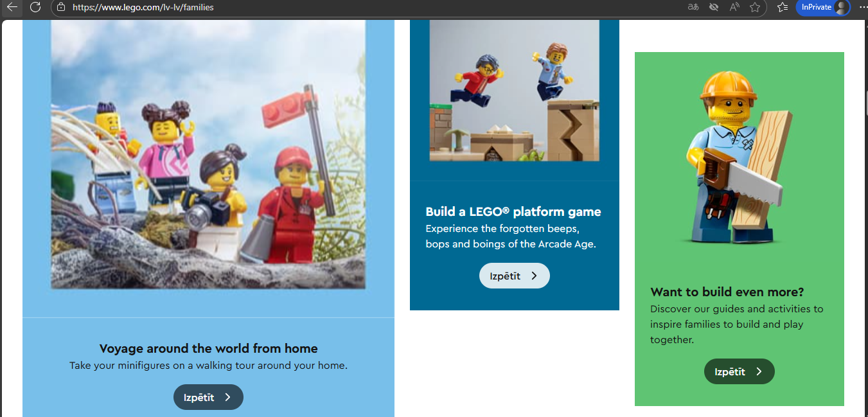Image resolution: width=868 pixels, height=417 pixels.
Task: Open Izpētīt under Build a LEGO platform game
Action: pos(515,276)
